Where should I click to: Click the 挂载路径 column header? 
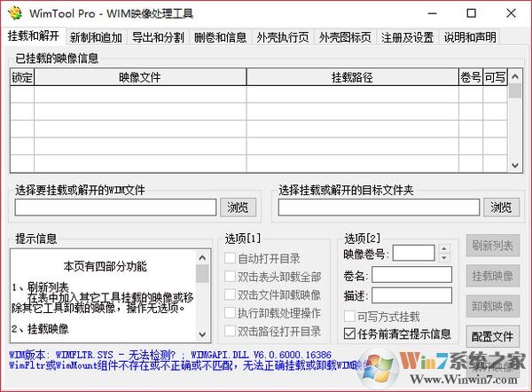pos(353,77)
